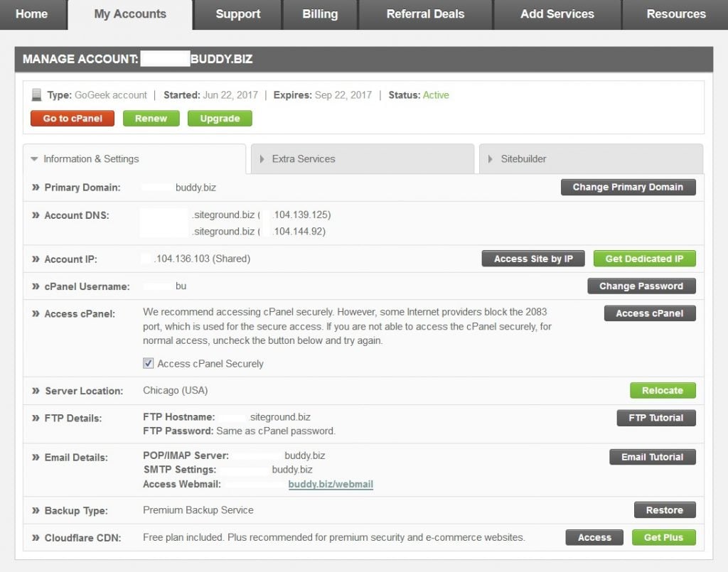Open the Support tab
728x572 pixels.
[237, 14]
